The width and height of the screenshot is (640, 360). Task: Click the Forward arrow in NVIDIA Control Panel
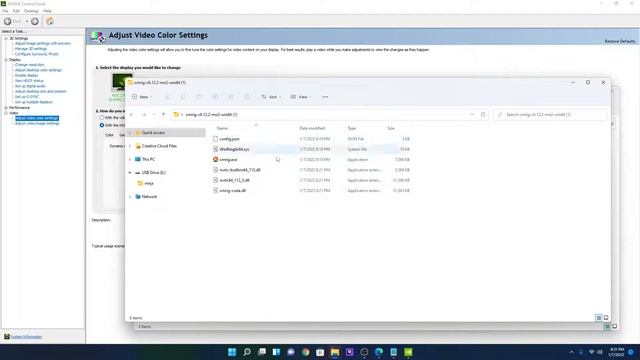(x=35, y=21)
